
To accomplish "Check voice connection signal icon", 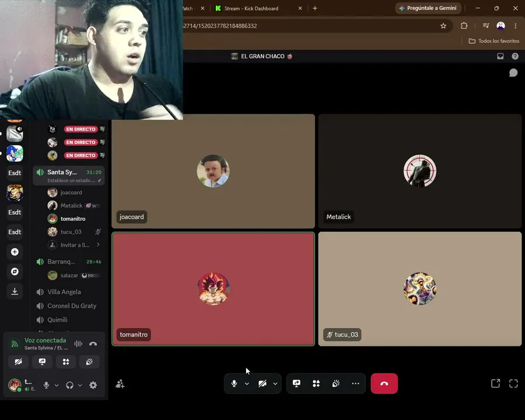I will click(x=15, y=344).
